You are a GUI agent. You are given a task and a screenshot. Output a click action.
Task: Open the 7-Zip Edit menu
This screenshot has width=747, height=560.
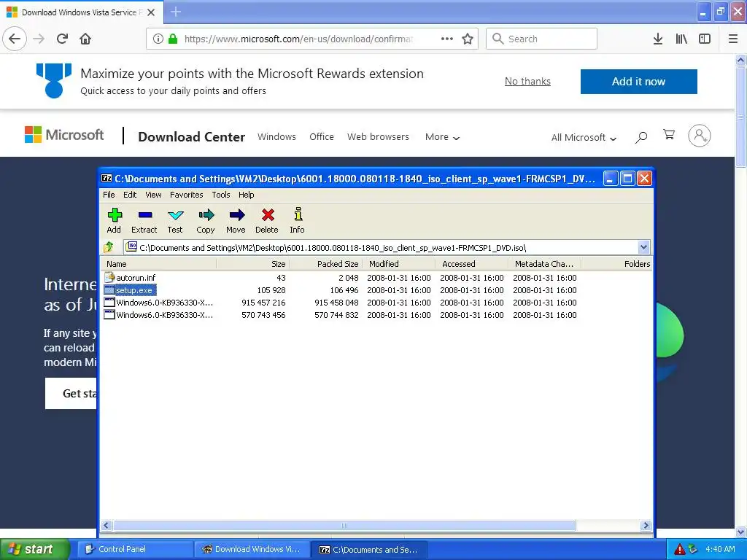[130, 195]
